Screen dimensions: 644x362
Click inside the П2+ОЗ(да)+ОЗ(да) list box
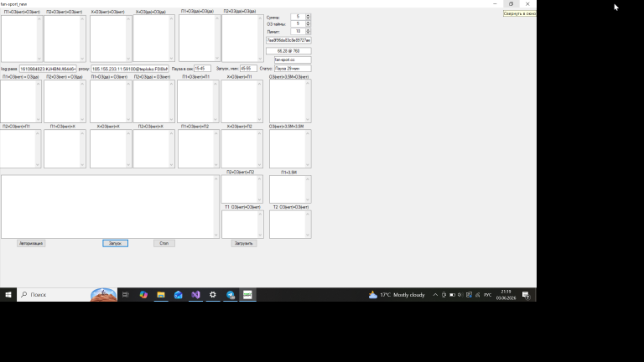tap(241, 39)
